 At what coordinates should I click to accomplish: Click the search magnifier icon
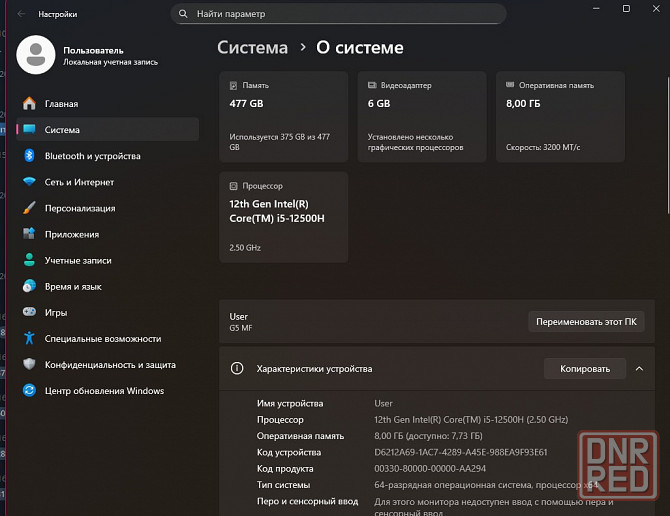[x=183, y=14]
